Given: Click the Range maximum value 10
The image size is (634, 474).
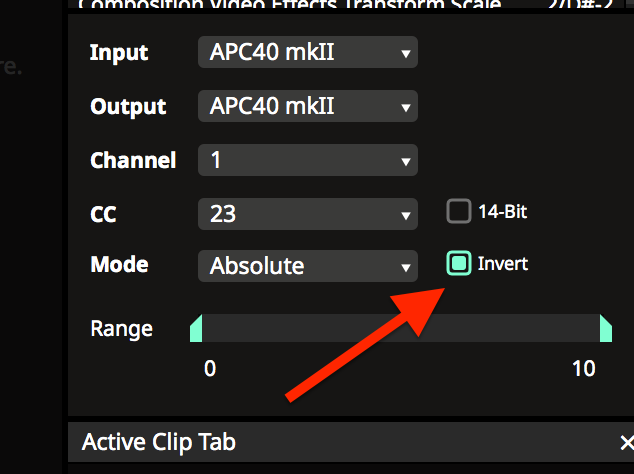Looking at the screenshot, I should 584,369.
